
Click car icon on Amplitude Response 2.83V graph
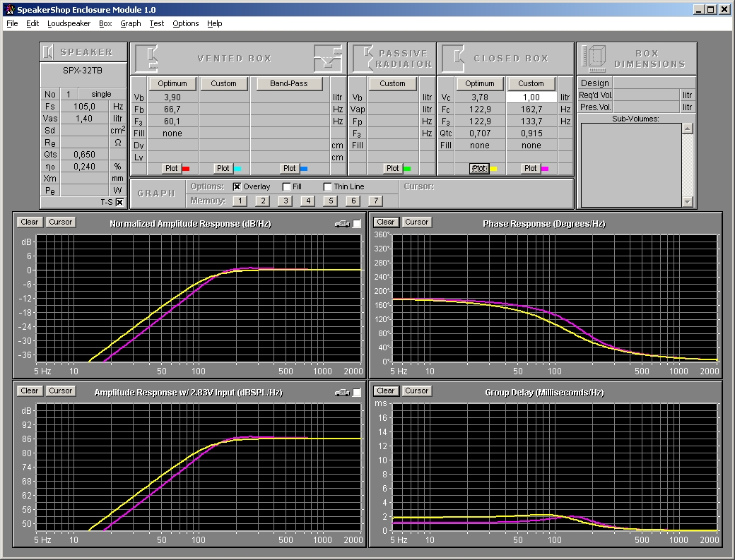[342, 393]
